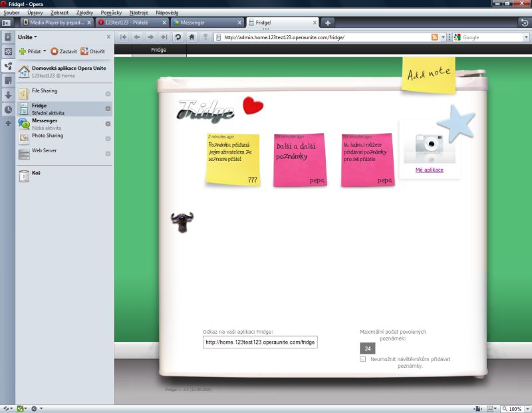Screen dimensions: 532x413
Task: Open the Bookmarks panel icon in the sidebar
Action: click(x=8, y=37)
